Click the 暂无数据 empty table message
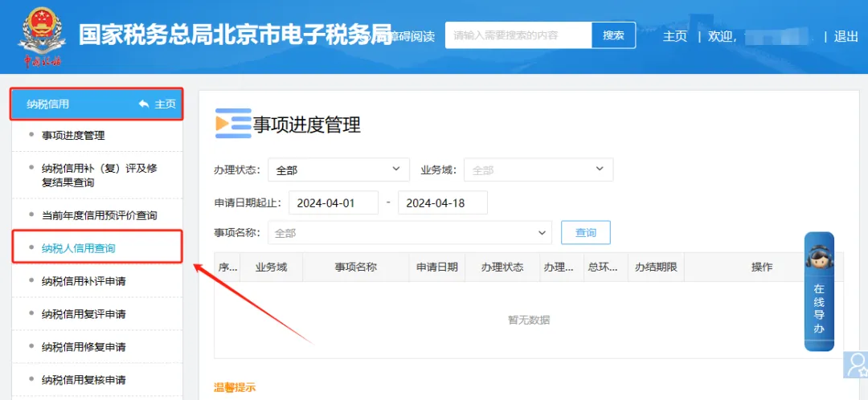868x400 pixels. tap(529, 320)
